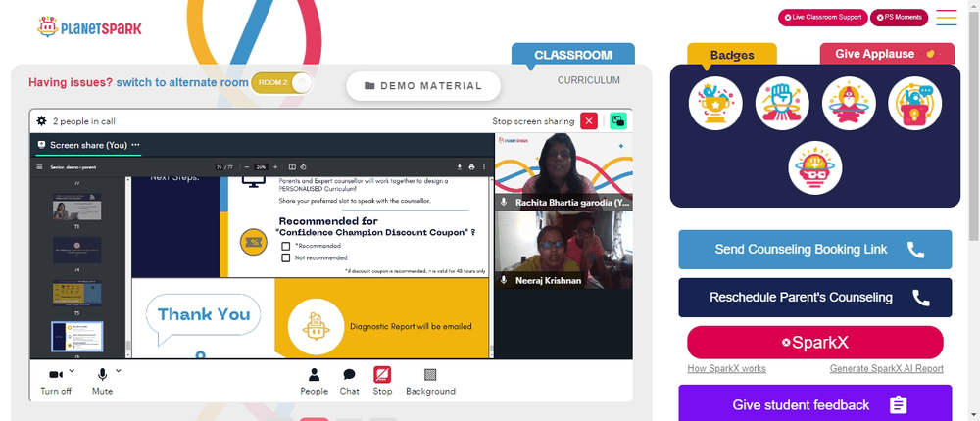Screen dimensions: 980x421
Task: Click the PDF page number field
Action: tap(219, 167)
